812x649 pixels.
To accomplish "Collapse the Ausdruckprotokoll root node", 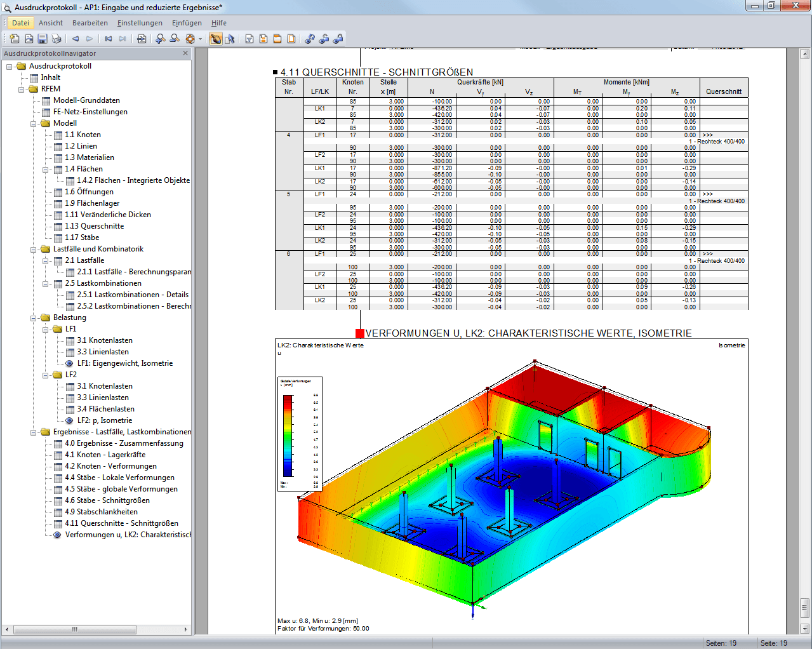I will [10, 66].
